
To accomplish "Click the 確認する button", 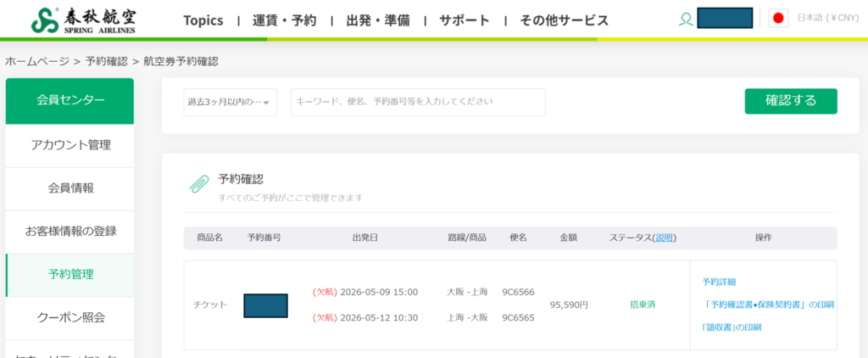I will pyautogui.click(x=791, y=101).
